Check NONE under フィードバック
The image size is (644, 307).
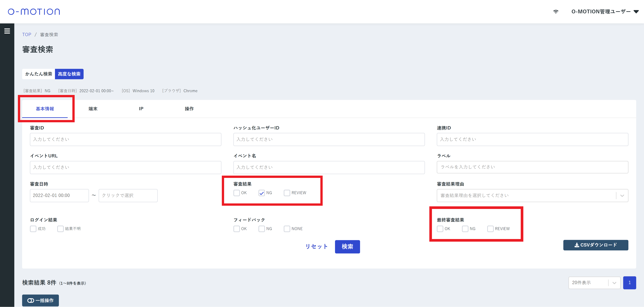[x=287, y=229]
